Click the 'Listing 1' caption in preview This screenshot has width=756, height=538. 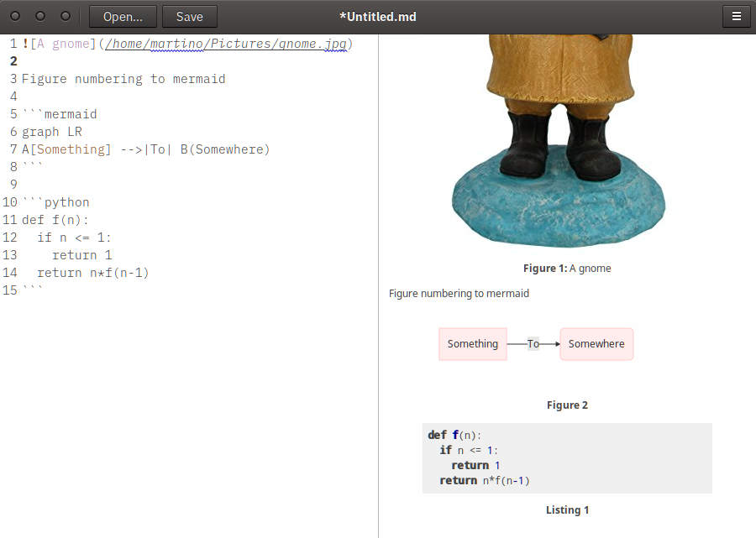pyautogui.click(x=567, y=510)
